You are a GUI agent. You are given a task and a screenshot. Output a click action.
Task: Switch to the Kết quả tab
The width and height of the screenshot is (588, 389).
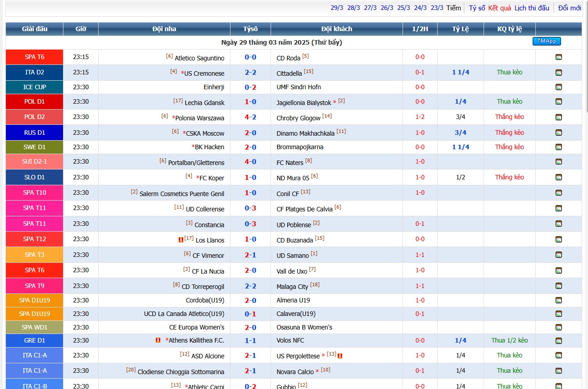tap(500, 8)
